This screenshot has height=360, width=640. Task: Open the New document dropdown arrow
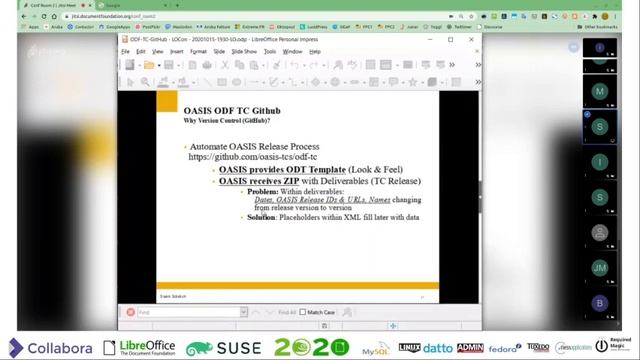coord(139,66)
